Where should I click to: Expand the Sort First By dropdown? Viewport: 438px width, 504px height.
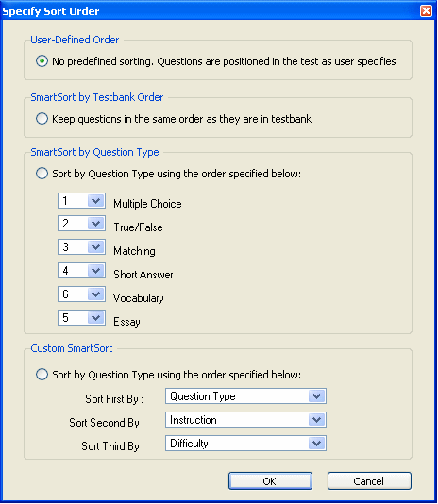point(316,396)
